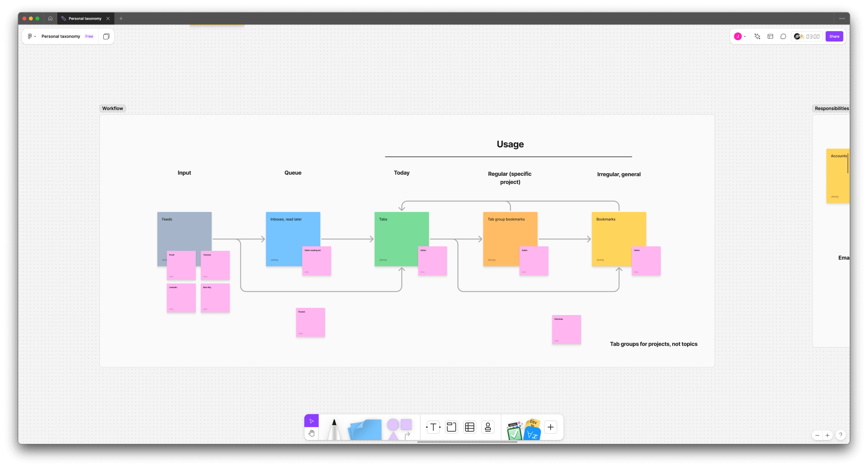
Task: Select the Section tool
Action: [451, 427]
